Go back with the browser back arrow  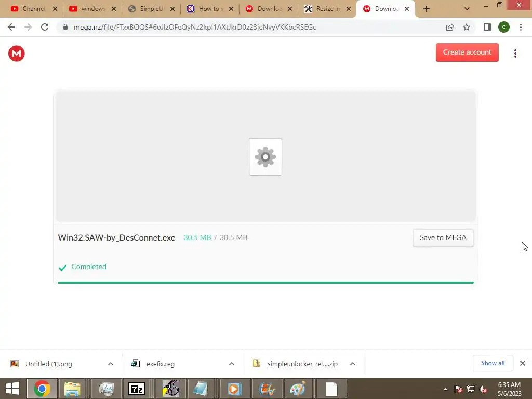coord(11,27)
